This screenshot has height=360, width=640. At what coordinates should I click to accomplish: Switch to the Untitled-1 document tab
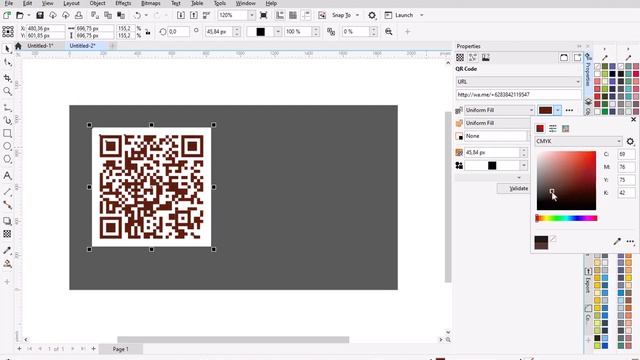40,46
